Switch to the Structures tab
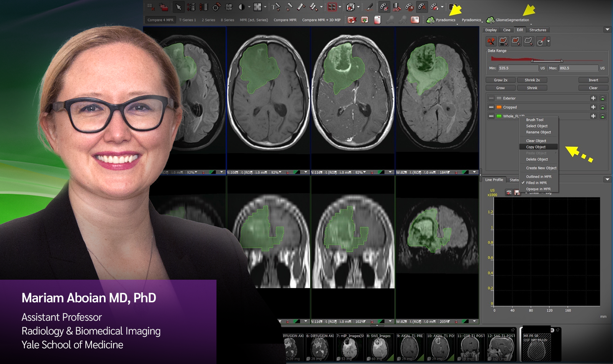Viewport: 613px width, 364px height. tap(538, 30)
